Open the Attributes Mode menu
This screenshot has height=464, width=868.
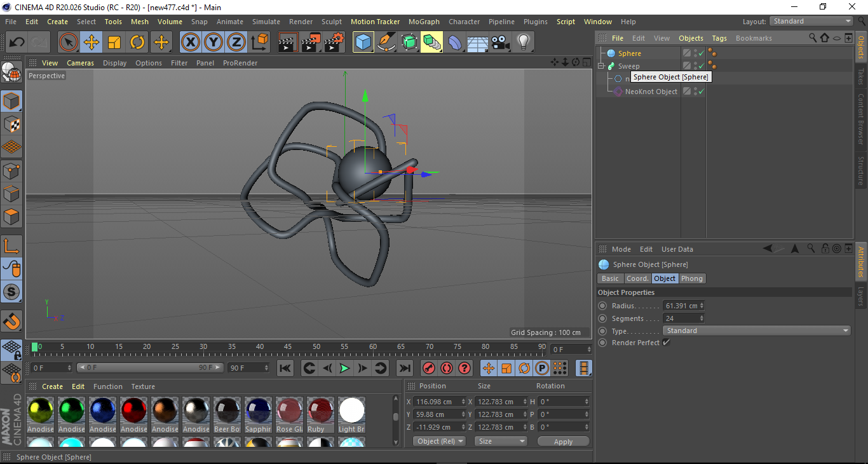click(621, 249)
